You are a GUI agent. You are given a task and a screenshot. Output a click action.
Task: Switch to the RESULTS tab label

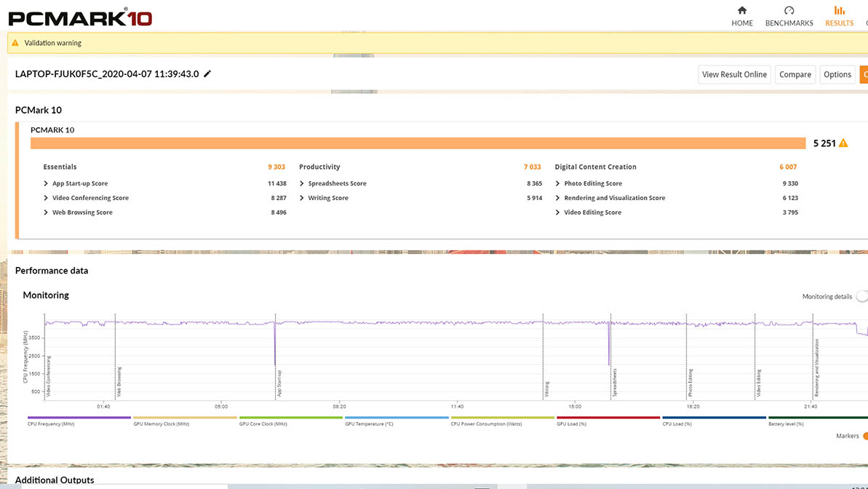click(x=839, y=23)
